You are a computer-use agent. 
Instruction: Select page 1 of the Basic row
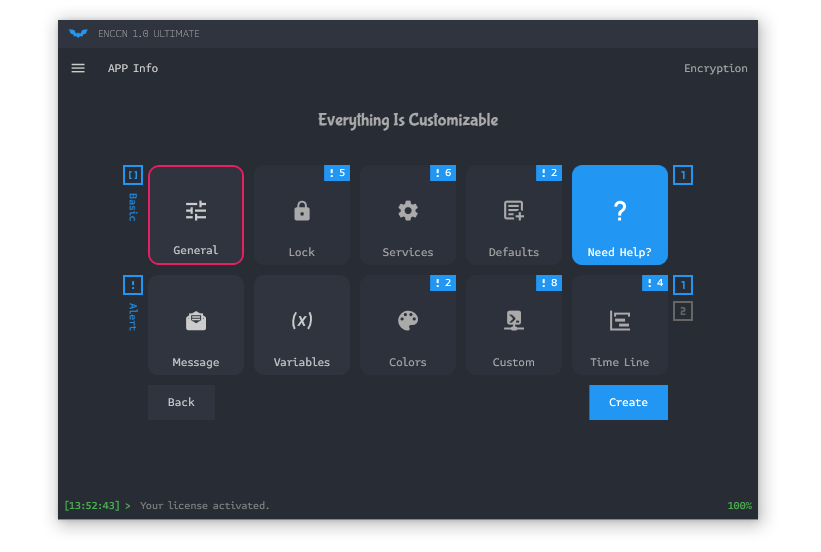point(683,175)
